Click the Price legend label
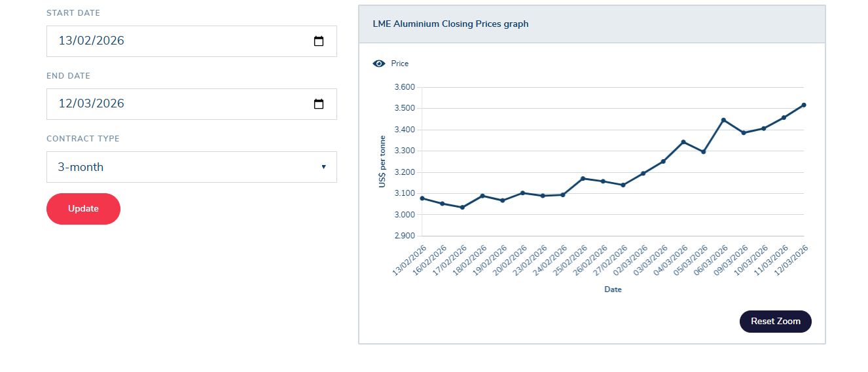 400,64
